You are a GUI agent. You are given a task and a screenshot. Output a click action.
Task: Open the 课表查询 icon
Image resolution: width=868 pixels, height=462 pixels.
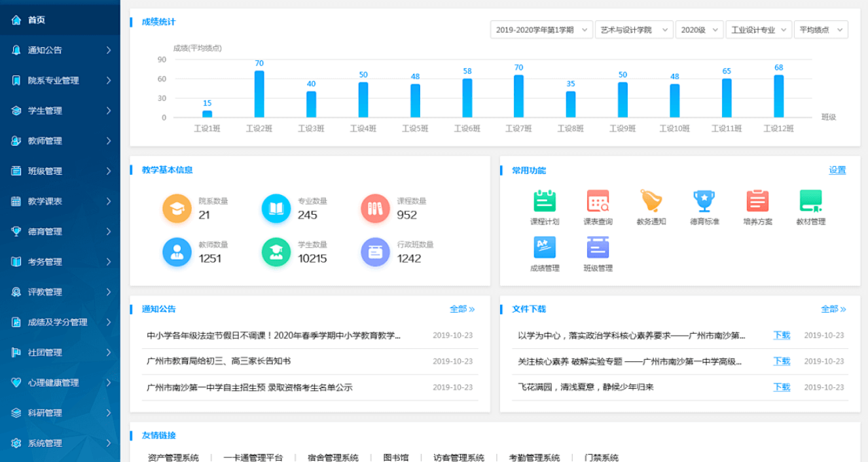click(x=598, y=204)
